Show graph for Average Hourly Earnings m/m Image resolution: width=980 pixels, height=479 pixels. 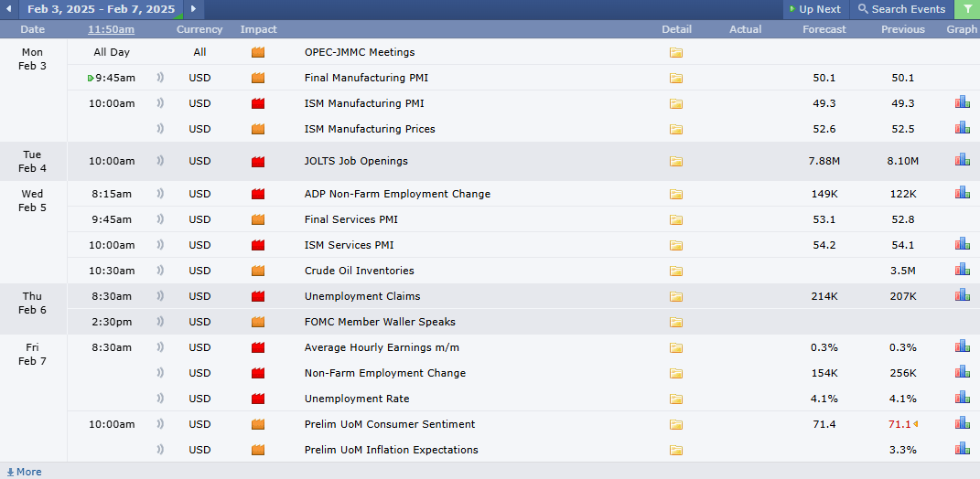[x=962, y=346]
